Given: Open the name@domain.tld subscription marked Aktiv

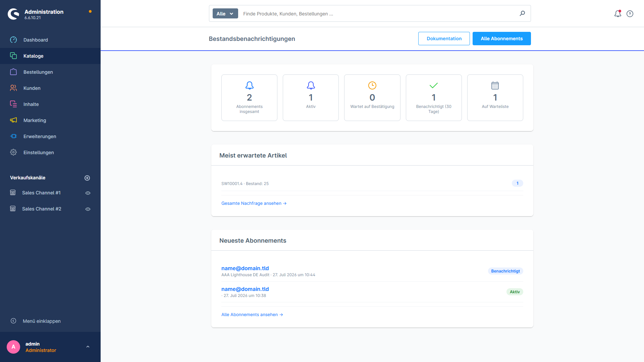Looking at the screenshot, I should tap(245, 289).
